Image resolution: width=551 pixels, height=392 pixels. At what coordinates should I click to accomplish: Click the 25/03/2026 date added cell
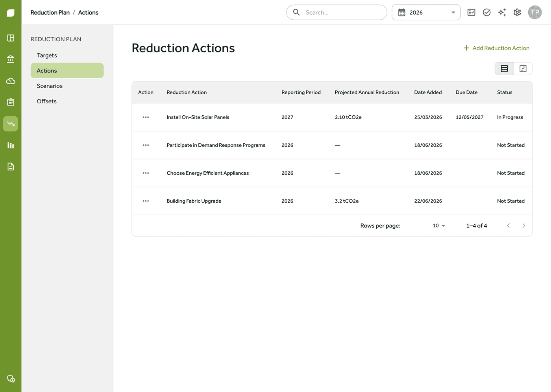click(428, 117)
